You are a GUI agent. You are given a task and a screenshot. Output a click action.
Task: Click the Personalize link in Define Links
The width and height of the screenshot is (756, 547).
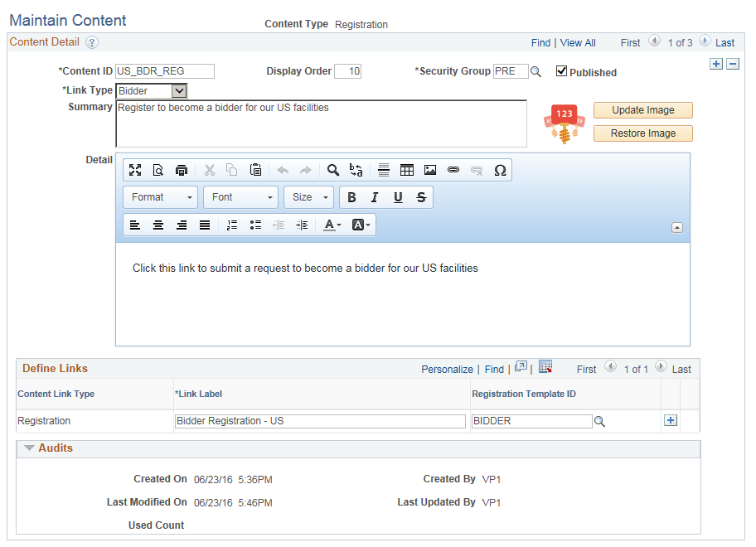(x=447, y=368)
